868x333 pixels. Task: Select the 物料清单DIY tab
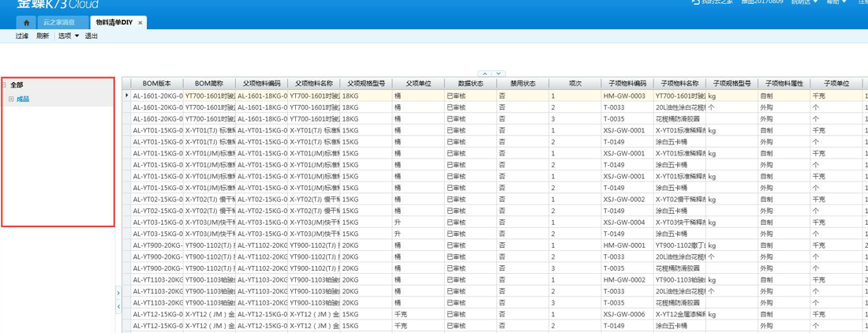tap(114, 23)
